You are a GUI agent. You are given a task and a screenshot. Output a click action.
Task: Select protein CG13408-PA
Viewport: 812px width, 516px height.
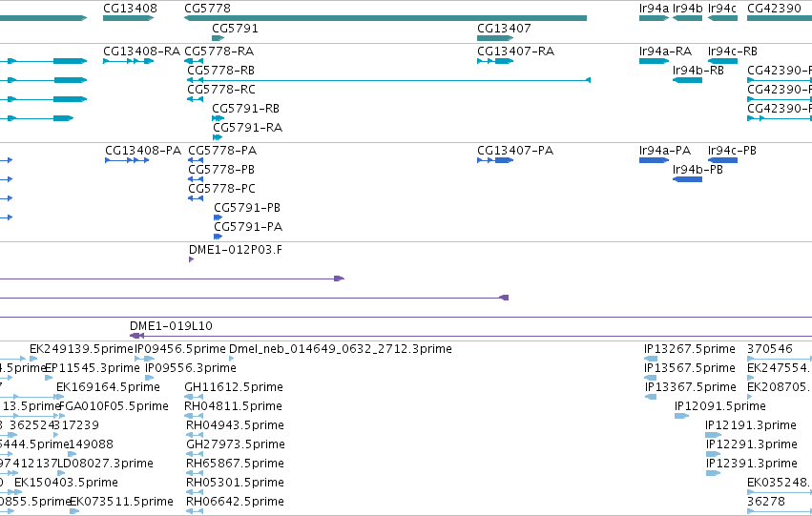click(x=127, y=160)
